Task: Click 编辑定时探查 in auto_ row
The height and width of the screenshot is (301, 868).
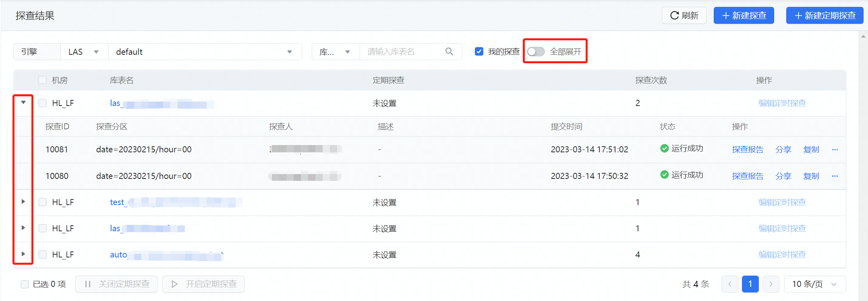Action: (782, 255)
